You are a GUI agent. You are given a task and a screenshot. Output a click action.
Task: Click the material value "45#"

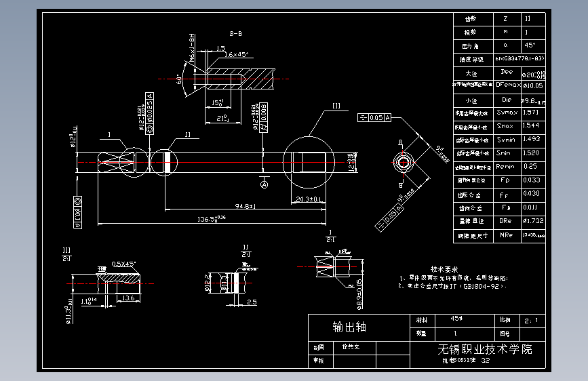click(456, 319)
